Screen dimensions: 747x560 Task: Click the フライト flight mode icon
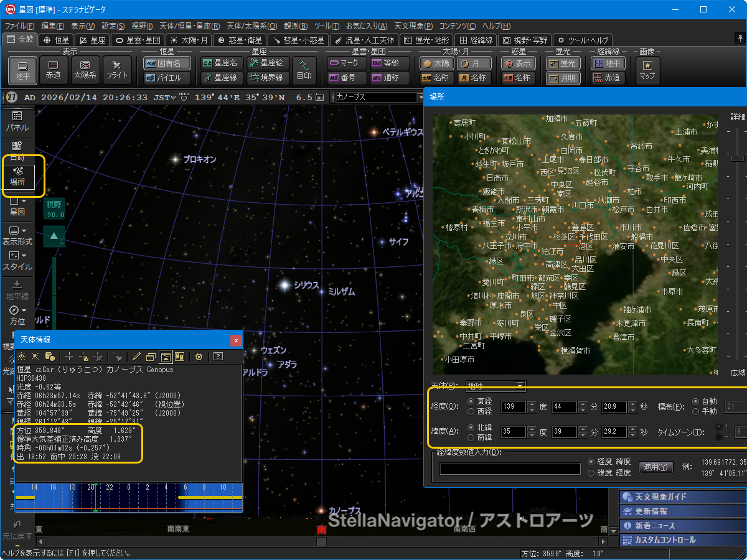point(116,70)
